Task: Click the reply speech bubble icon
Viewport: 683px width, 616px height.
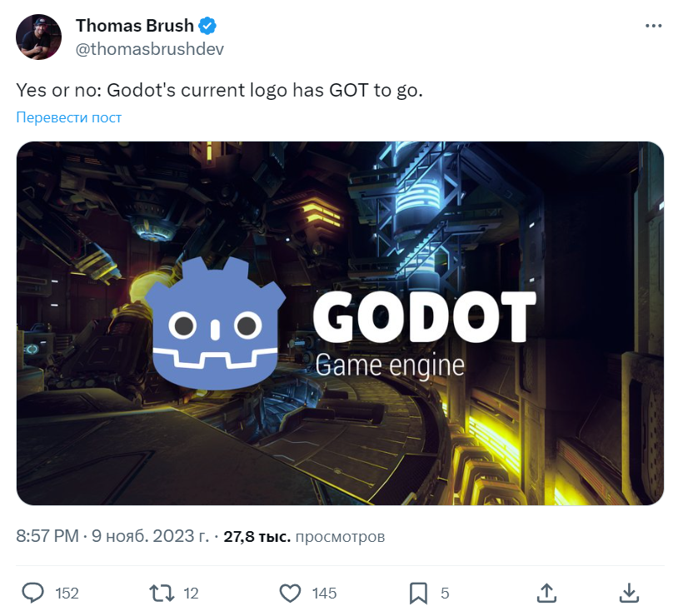Action: click(x=33, y=593)
